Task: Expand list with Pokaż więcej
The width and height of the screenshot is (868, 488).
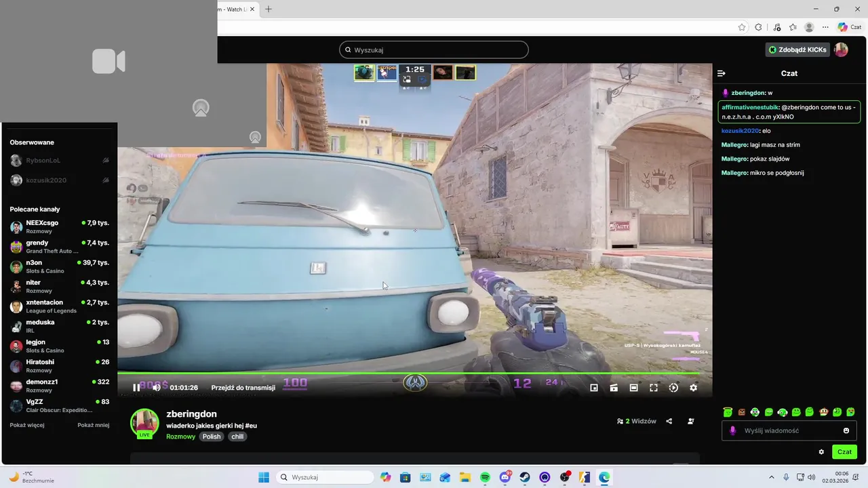Action: tap(27, 425)
